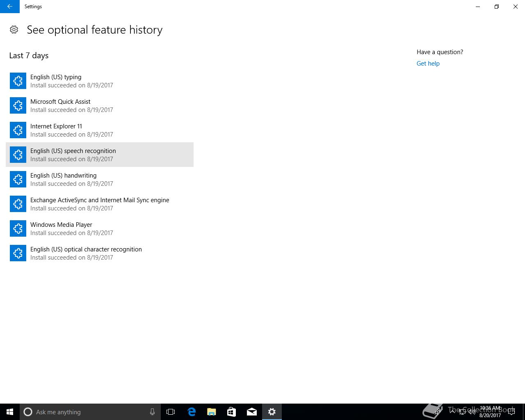Click the Ask me anything search box
This screenshot has height=420, width=525.
(x=90, y=412)
